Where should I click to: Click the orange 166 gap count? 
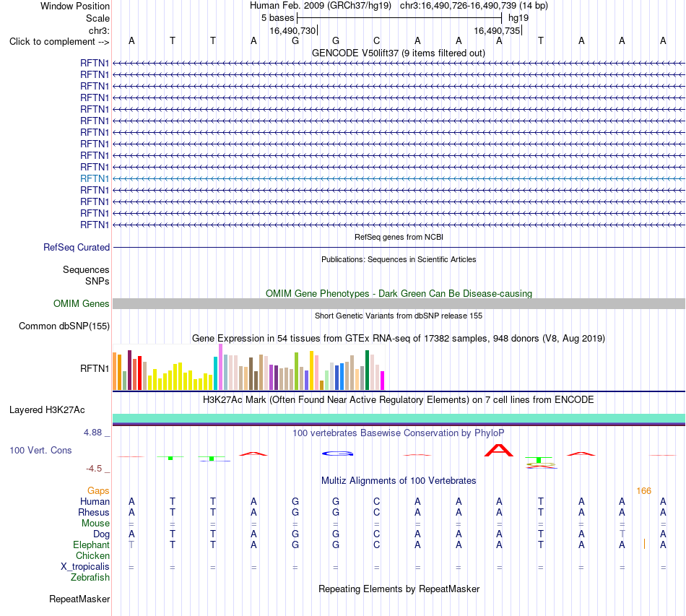coord(643,491)
